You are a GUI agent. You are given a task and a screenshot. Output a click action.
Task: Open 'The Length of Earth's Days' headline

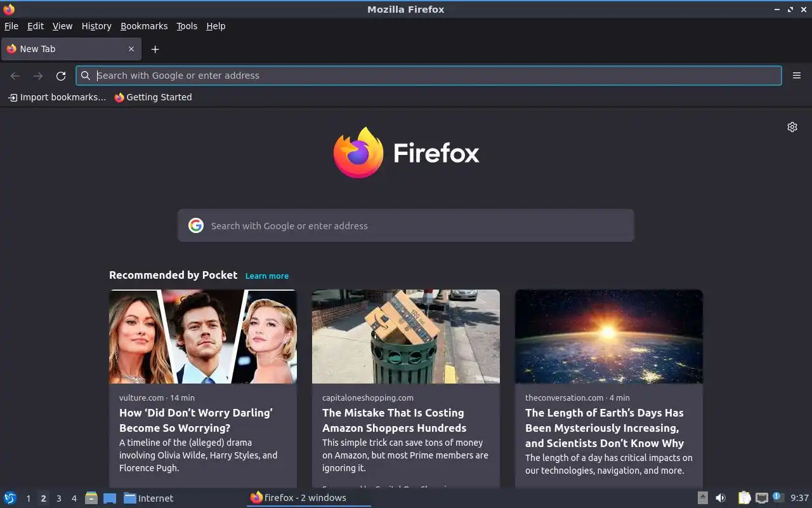(605, 428)
